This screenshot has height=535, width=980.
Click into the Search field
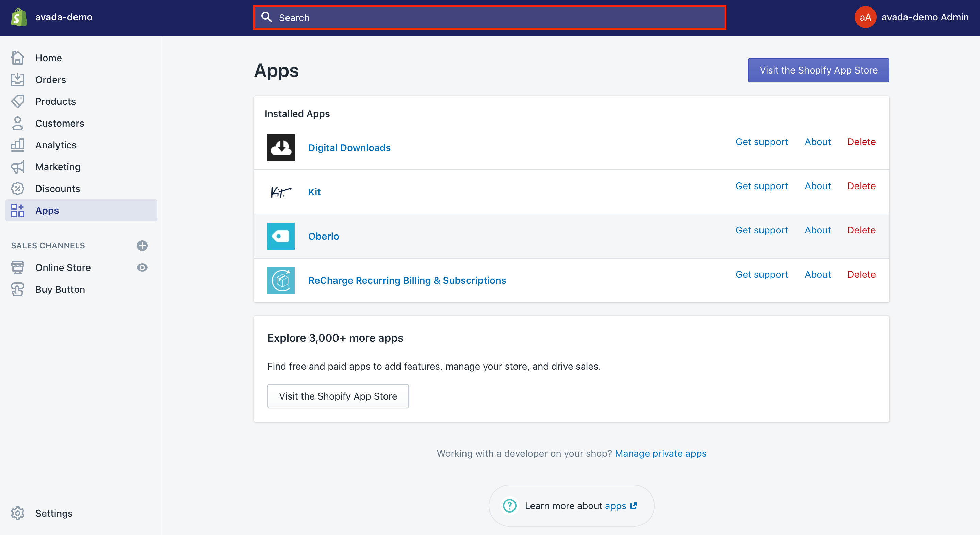point(490,17)
